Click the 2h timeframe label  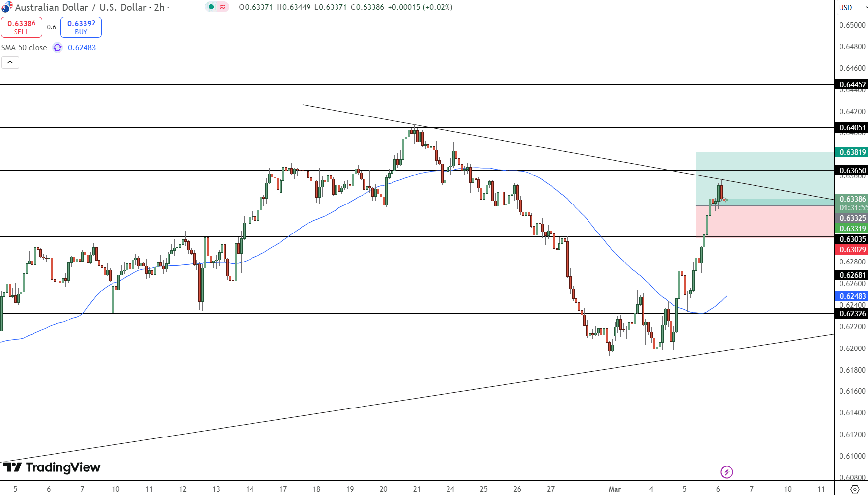coord(159,7)
